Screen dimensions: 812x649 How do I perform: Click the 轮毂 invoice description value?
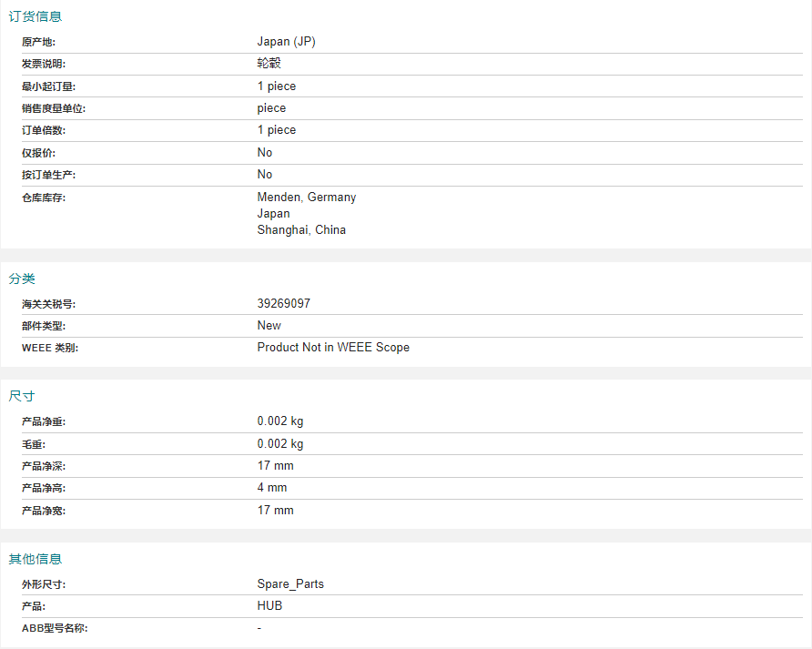point(269,63)
